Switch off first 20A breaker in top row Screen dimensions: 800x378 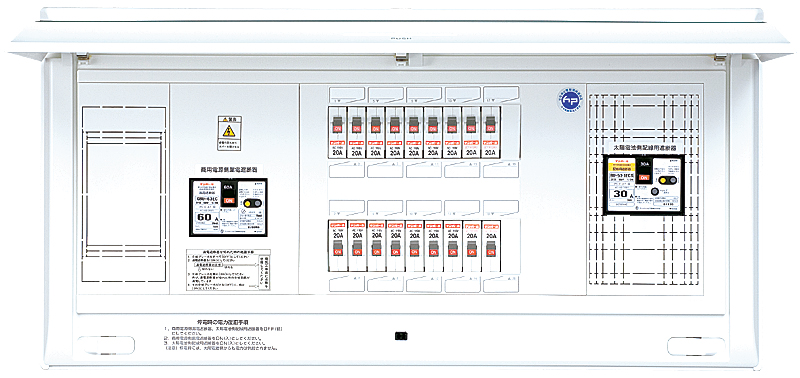click(337, 125)
